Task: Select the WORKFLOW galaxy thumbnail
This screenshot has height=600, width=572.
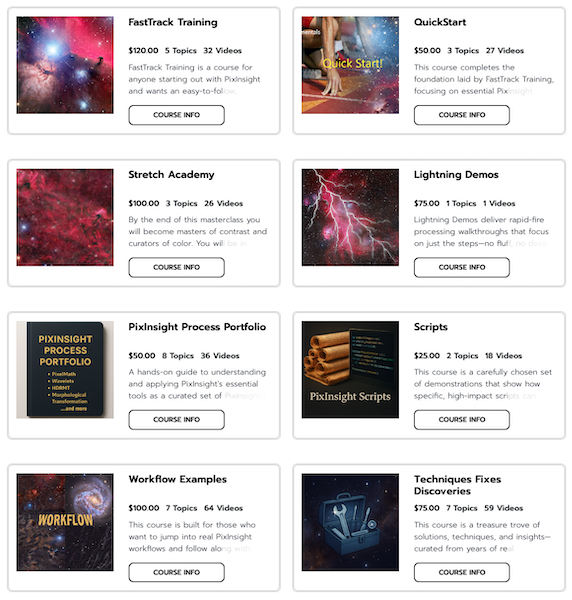Action: pyautogui.click(x=65, y=522)
